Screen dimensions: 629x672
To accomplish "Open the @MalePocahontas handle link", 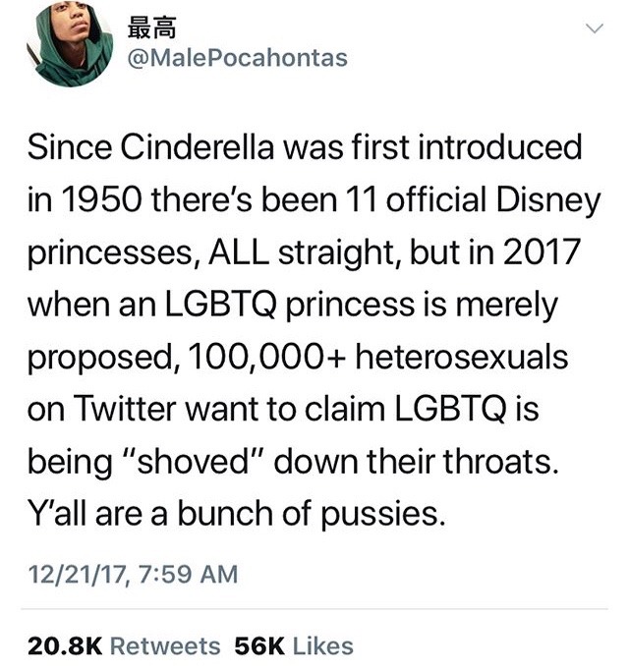I will 239,59.
